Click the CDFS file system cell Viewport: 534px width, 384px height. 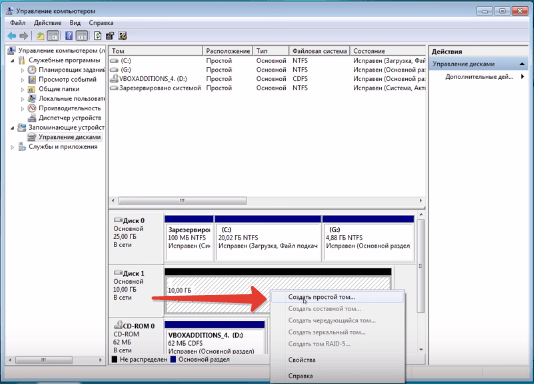coord(300,79)
